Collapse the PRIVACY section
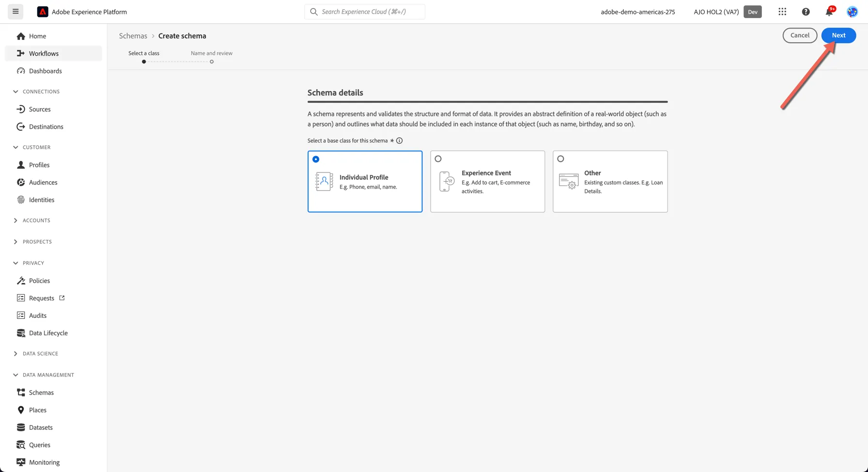 [x=15, y=263]
